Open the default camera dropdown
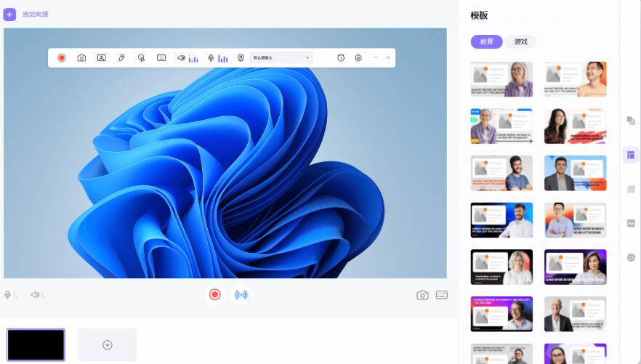This screenshot has width=641, height=364. point(281,58)
